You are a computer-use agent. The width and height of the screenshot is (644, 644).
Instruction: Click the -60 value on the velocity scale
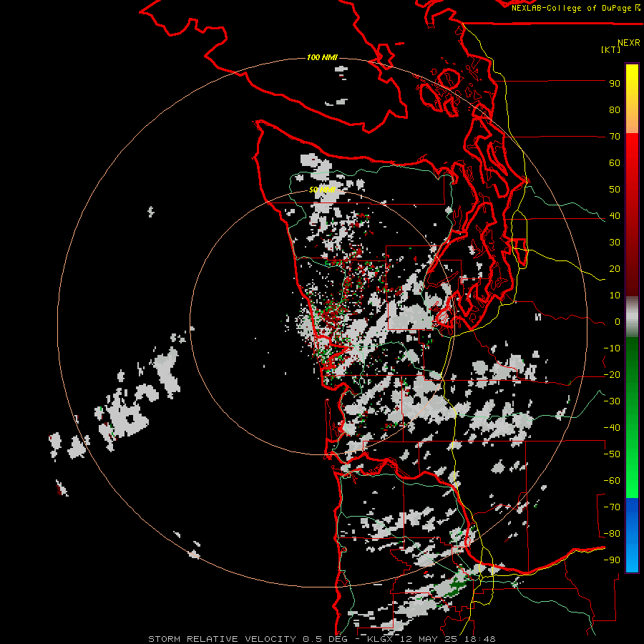coord(612,481)
